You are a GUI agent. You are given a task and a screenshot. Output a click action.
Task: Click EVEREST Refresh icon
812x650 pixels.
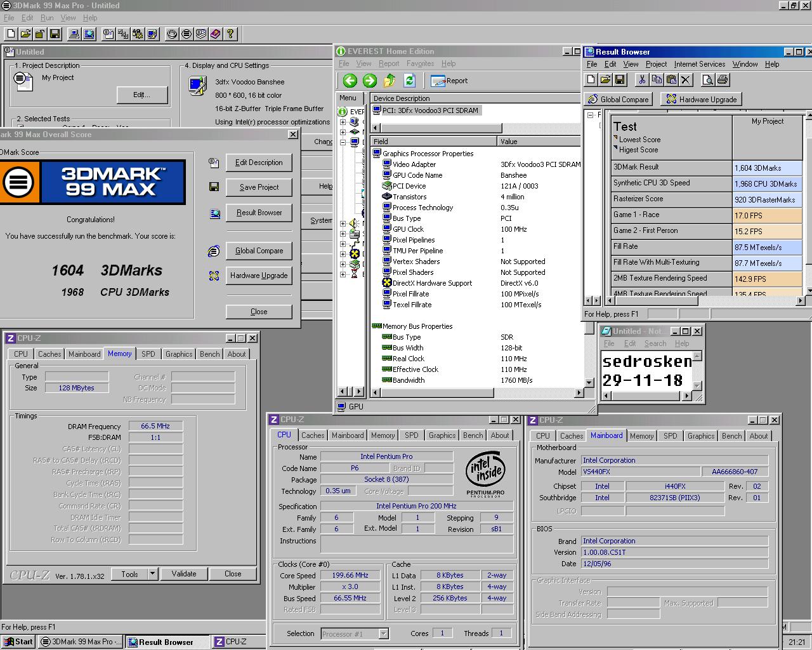pos(409,81)
